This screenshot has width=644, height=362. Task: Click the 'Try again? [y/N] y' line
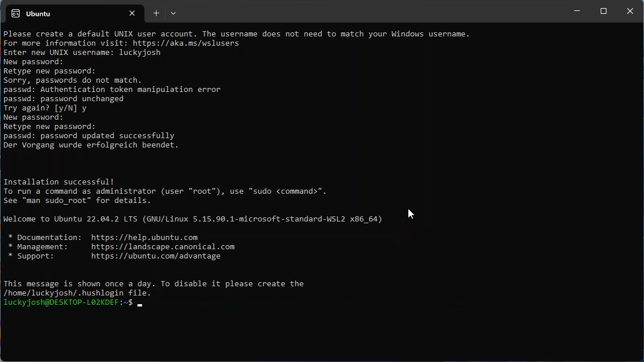tap(45, 108)
